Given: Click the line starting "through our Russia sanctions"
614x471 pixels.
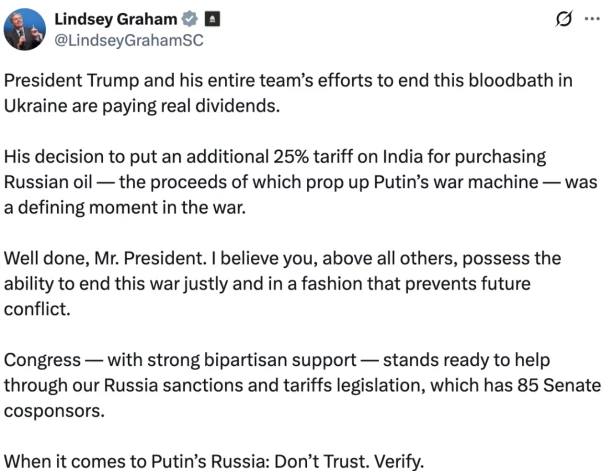Looking at the screenshot, I should (x=302, y=386).
